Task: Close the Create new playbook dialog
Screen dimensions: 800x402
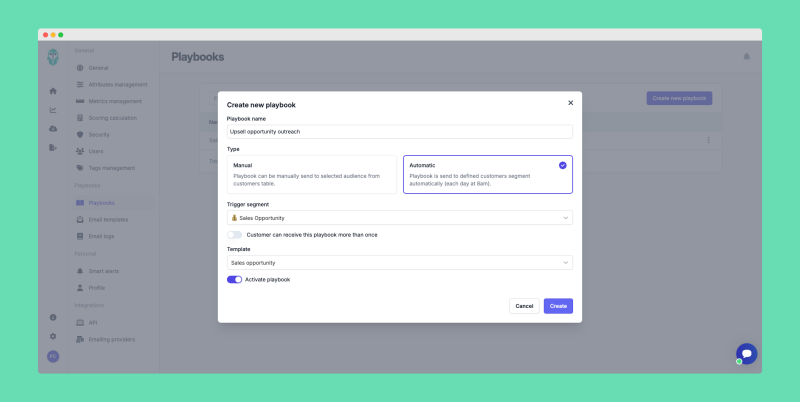Action: pos(571,102)
